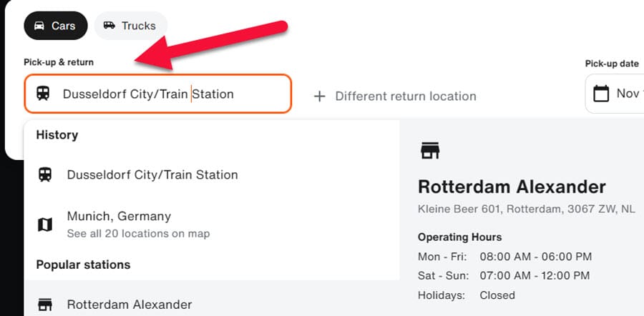This screenshot has height=316, width=644.
Task: Focus the Pick-up & return location field
Action: pos(157,94)
